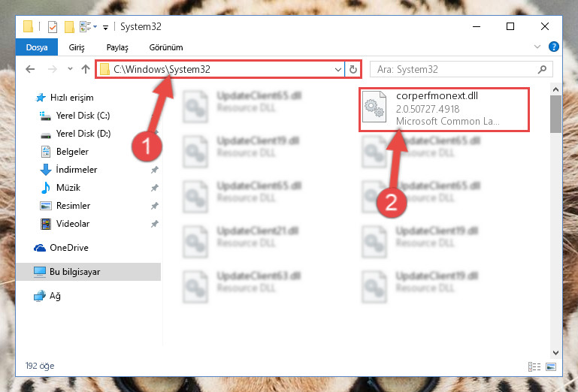Open the Dosya menu tab
578x392 pixels.
37,47
